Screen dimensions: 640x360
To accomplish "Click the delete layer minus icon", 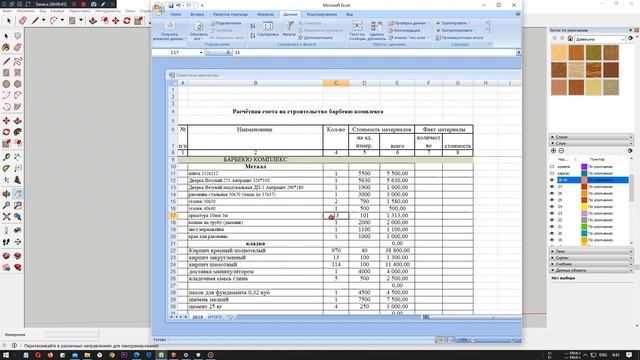I will tap(561, 151).
